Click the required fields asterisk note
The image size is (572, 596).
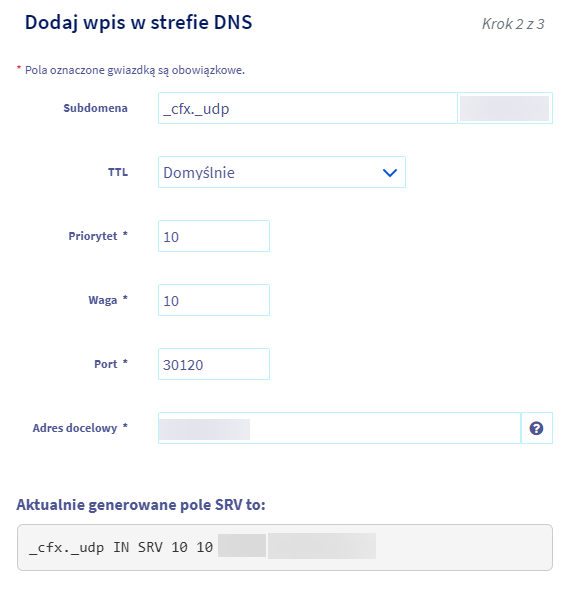(131, 70)
